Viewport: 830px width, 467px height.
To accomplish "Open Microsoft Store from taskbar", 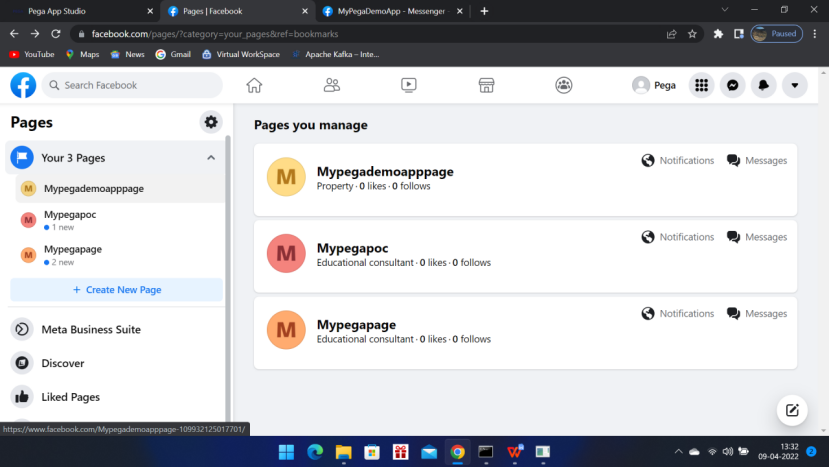I will [x=372, y=452].
